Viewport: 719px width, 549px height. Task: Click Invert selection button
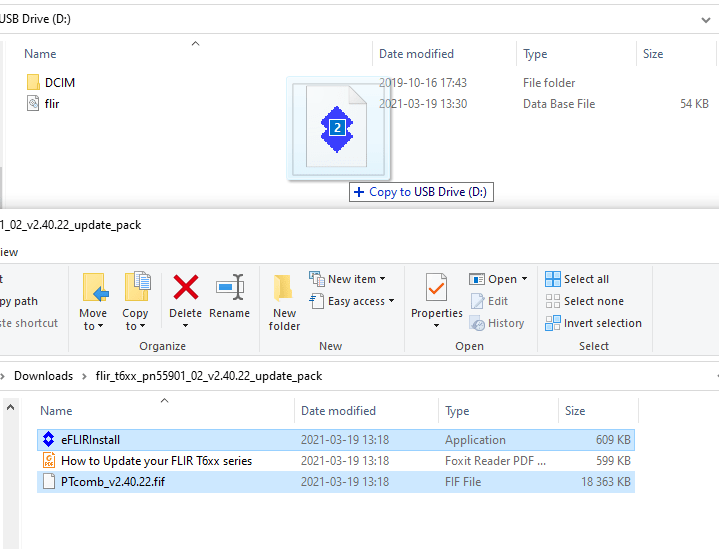pos(593,323)
